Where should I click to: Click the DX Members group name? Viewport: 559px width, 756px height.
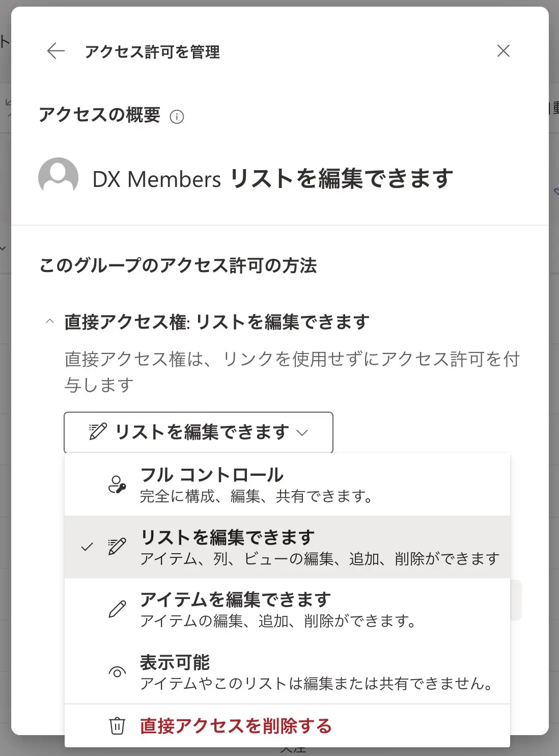157,179
